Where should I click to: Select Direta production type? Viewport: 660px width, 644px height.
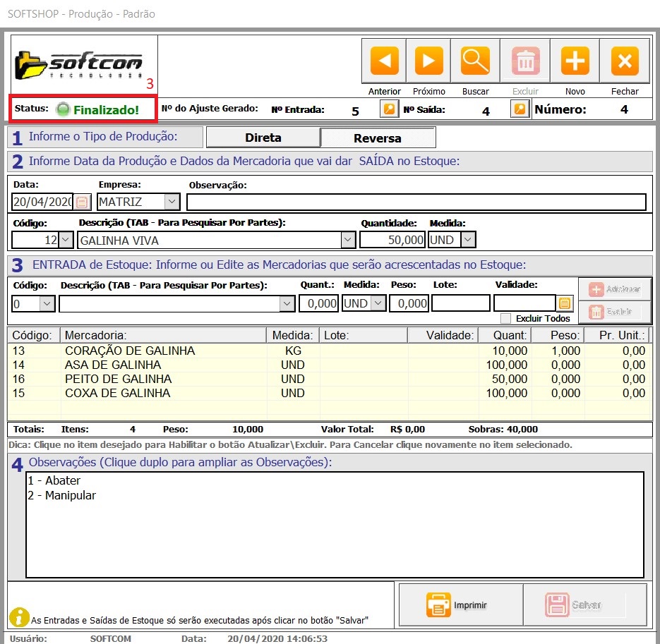point(263,138)
